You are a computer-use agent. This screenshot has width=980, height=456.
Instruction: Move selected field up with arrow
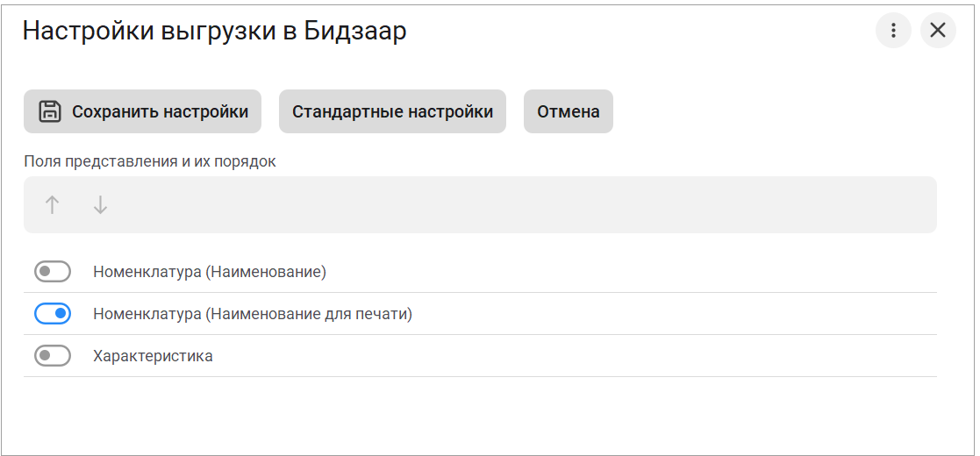point(53,205)
